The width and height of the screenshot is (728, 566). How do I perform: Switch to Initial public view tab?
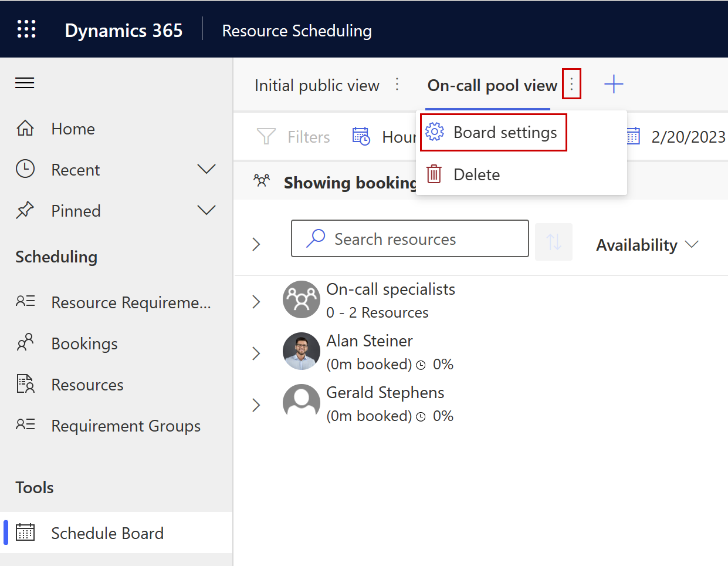click(x=317, y=86)
